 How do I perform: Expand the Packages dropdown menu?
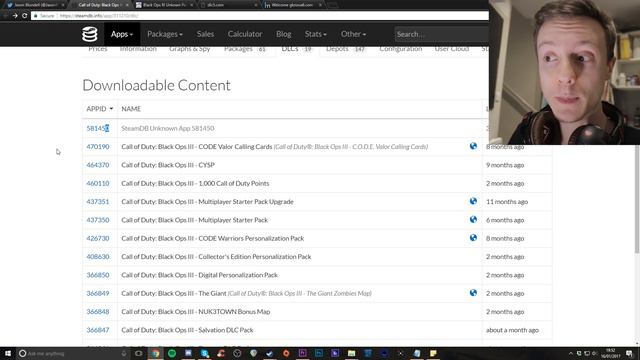pyautogui.click(x=165, y=34)
